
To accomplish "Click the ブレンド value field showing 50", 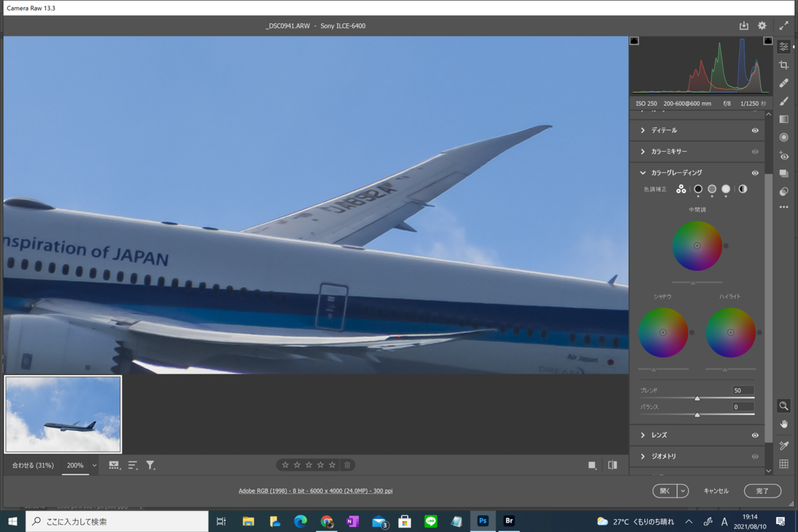I will pyautogui.click(x=743, y=390).
